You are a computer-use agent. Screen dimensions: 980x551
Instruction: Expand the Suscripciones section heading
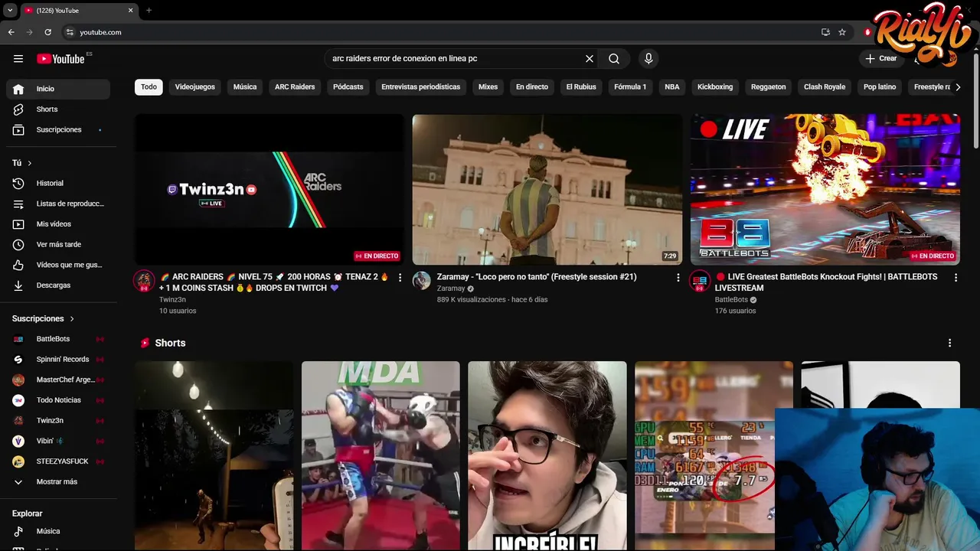pos(44,318)
